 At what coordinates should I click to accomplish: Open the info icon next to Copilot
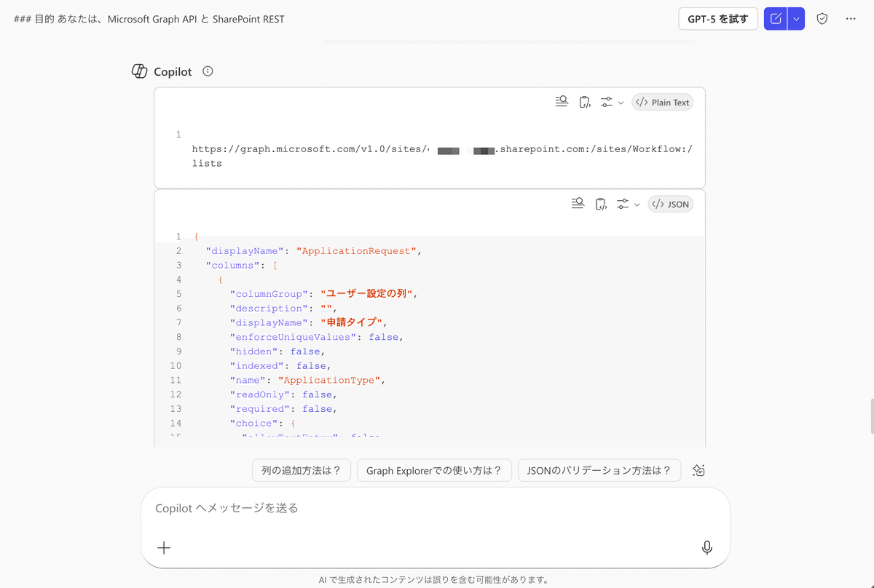tap(208, 71)
